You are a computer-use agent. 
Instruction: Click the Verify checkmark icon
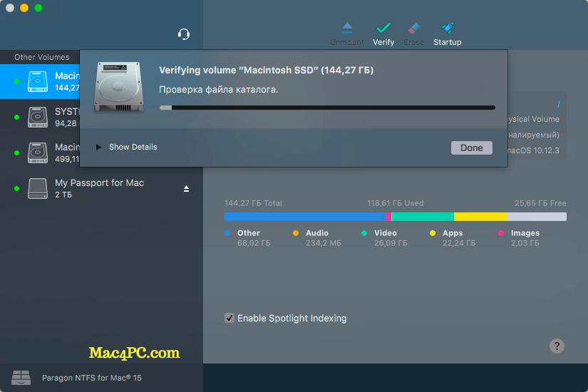(x=383, y=28)
